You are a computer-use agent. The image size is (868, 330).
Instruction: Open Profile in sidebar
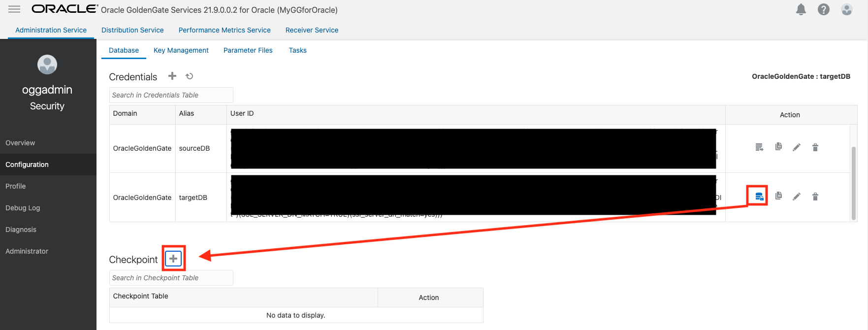click(48, 186)
